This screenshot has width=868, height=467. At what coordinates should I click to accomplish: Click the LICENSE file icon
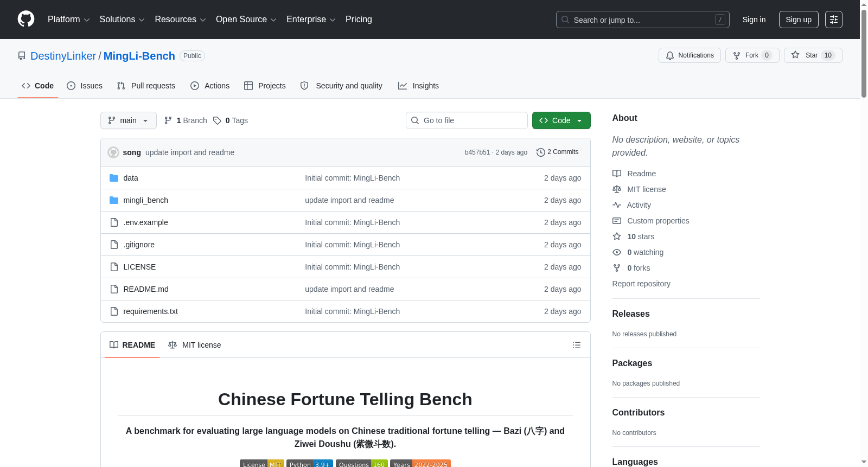click(x=114, y=267)
